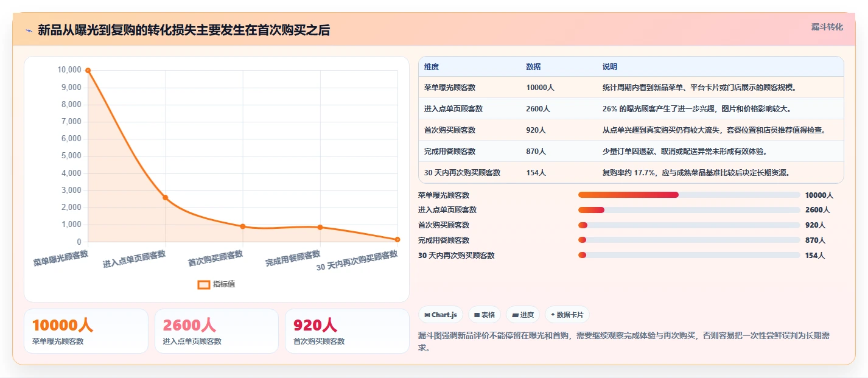Click the 维度 column header
Image resolution: width=868 pixels, height=378 pixels.
point(432,67)
